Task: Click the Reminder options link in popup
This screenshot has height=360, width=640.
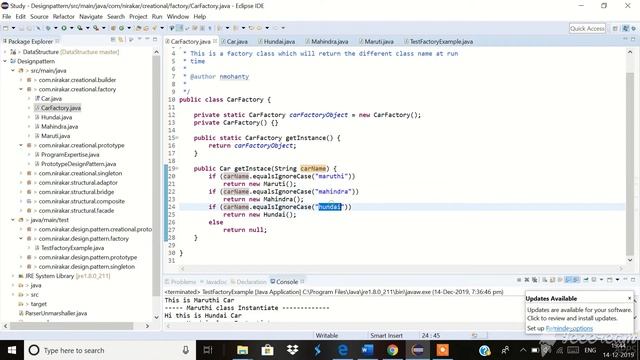Action: (569, 328)
